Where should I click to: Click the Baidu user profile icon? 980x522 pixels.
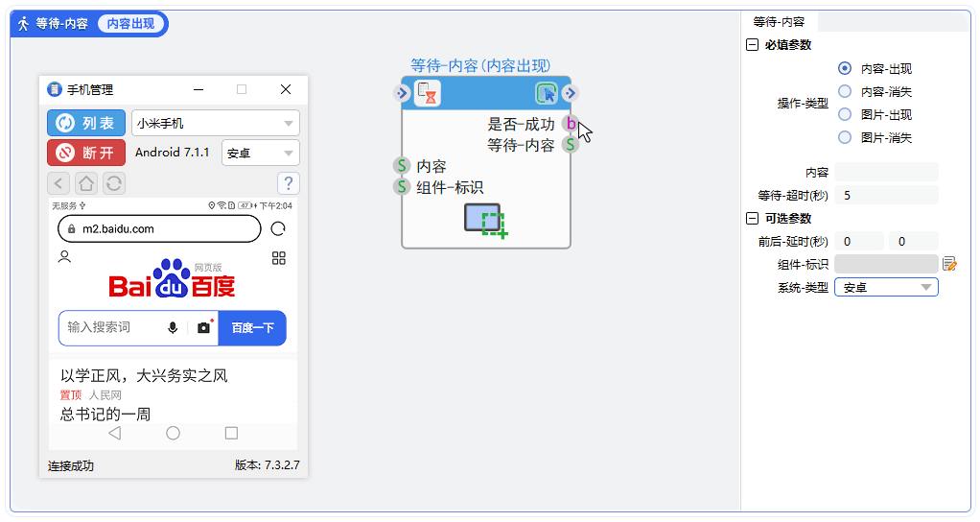[x=64, y=257]
